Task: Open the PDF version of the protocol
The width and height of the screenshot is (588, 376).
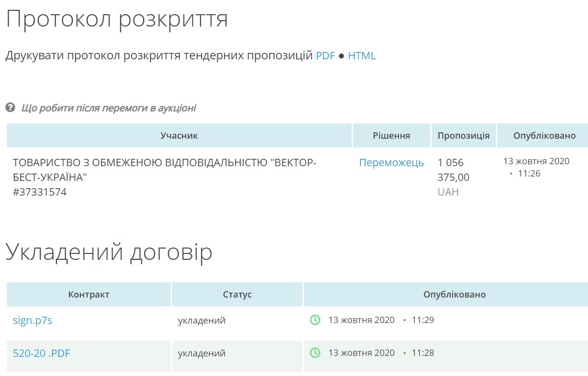Action: coord(325,56)
